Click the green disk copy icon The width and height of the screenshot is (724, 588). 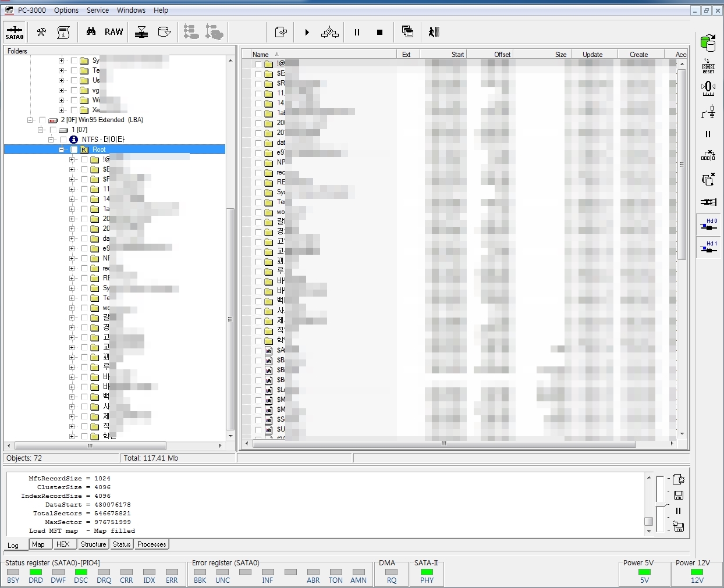708,42
